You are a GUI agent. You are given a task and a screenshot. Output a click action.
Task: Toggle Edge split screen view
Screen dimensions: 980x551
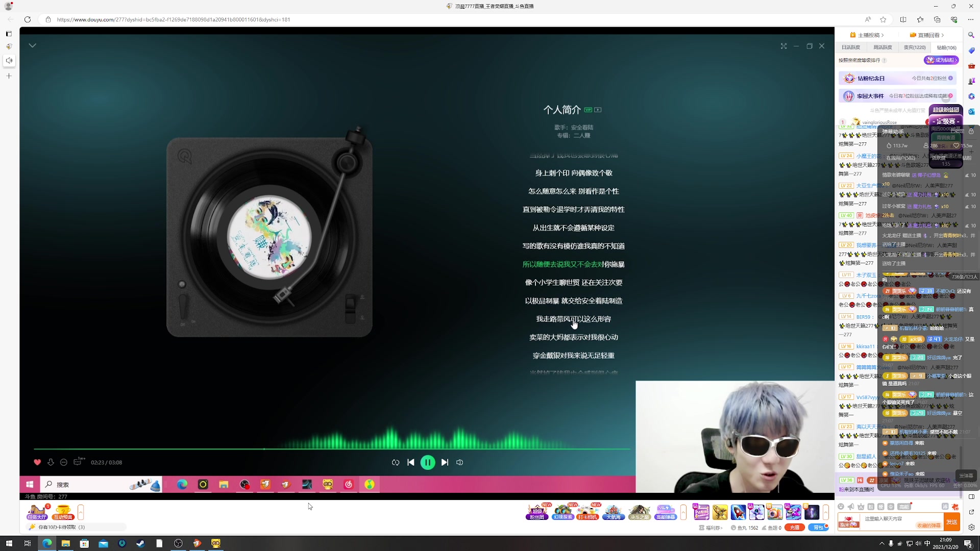click(903, 19)
